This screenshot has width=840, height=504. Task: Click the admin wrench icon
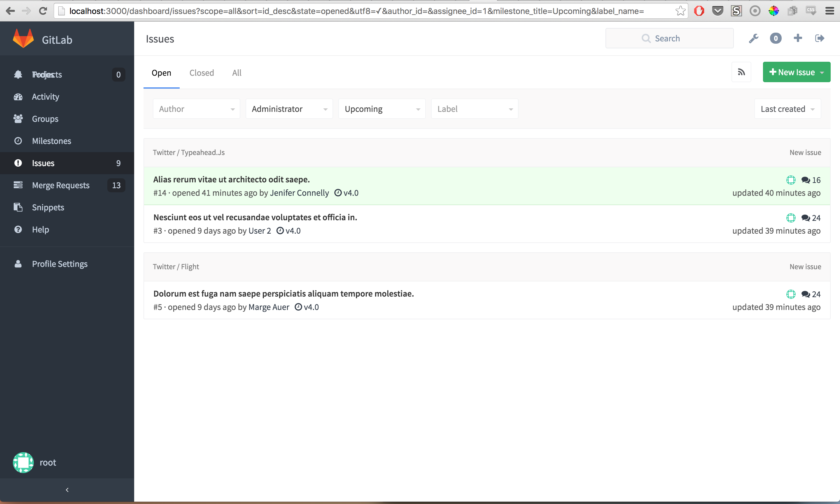753,38
